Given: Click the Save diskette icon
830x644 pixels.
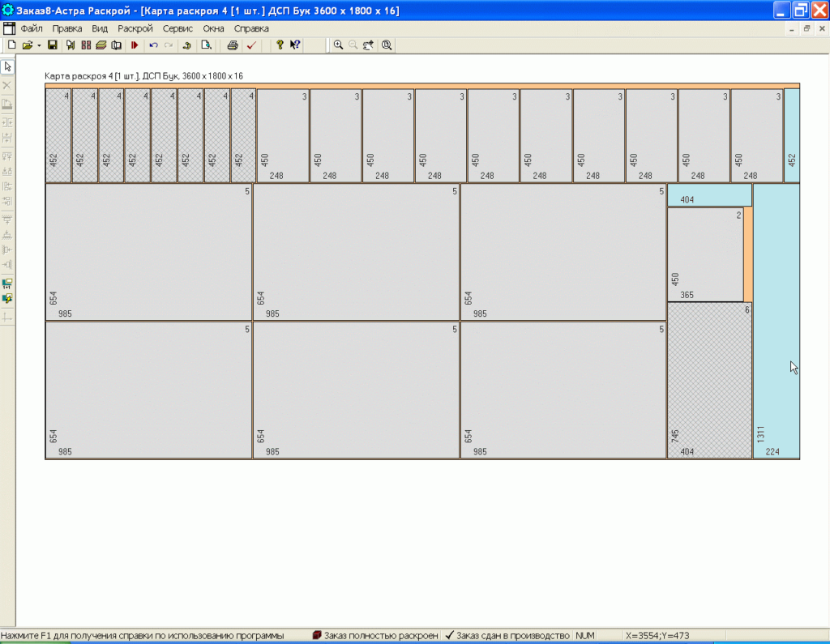Looking at the screenshot, I should pyautogui.click(x=53, y=45).
